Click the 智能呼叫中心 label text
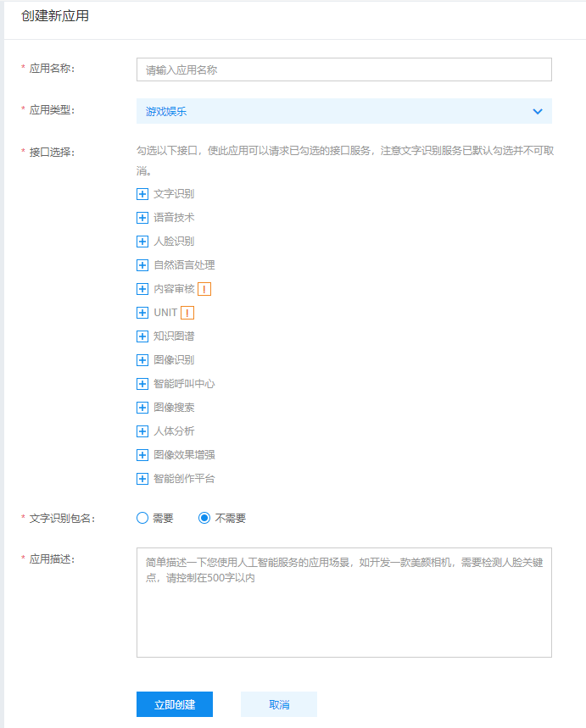 (x=184, y=384)
